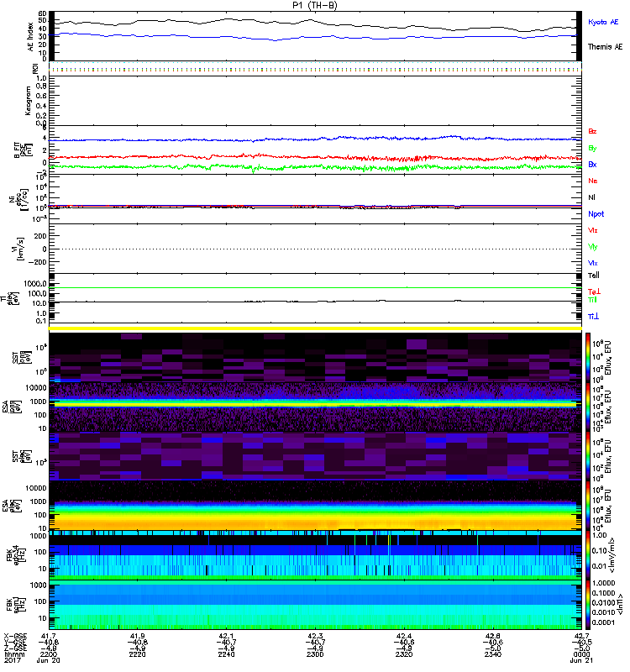This screenshot has width=630, height=672.
Task: Click the 42.3 X-GSE value
Action: click(x=315, y=636)
